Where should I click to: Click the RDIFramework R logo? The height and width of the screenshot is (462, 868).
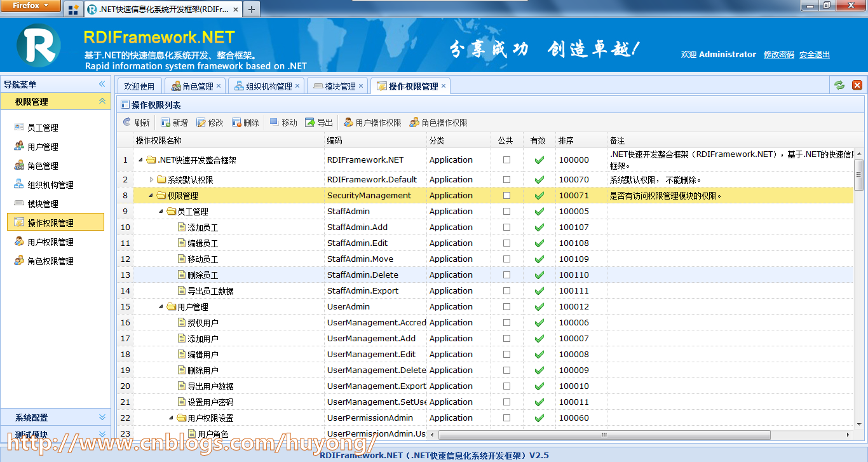38,44
